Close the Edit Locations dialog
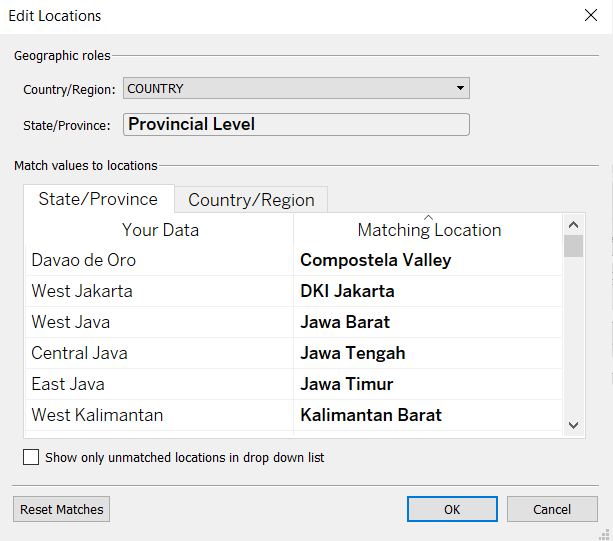 point(589,16)
